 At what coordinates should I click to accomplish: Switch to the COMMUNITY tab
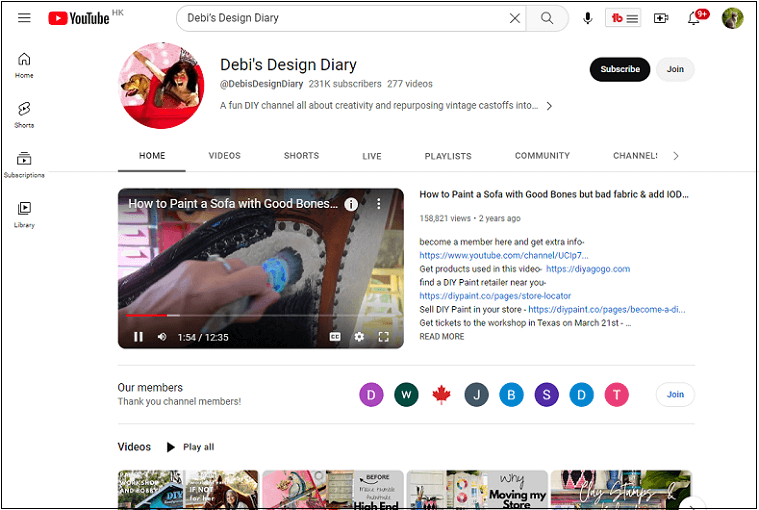(542, 156)
